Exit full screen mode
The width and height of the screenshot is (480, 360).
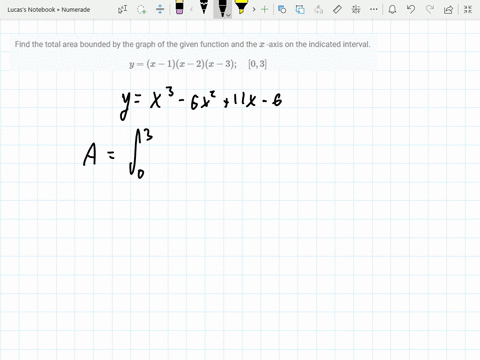(468, 9)
